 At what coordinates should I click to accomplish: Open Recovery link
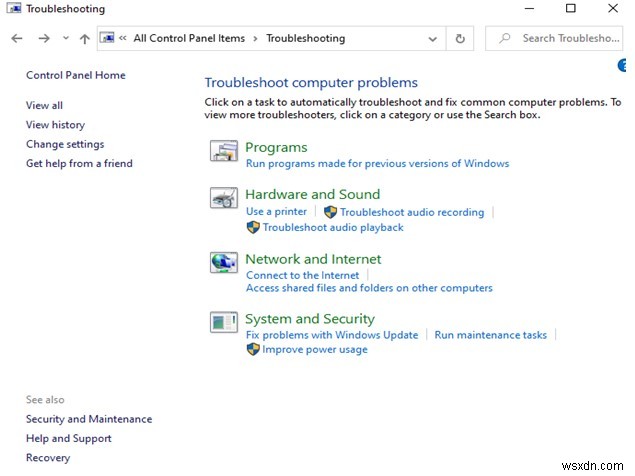pyautogui.click(x=48, y=458)
